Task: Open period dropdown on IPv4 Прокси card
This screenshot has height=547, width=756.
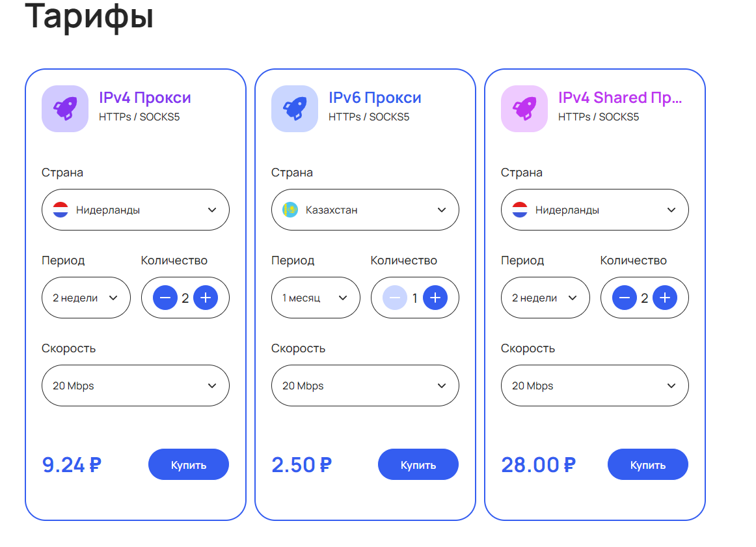Action: pyautogui.click(x=86, y=298)
